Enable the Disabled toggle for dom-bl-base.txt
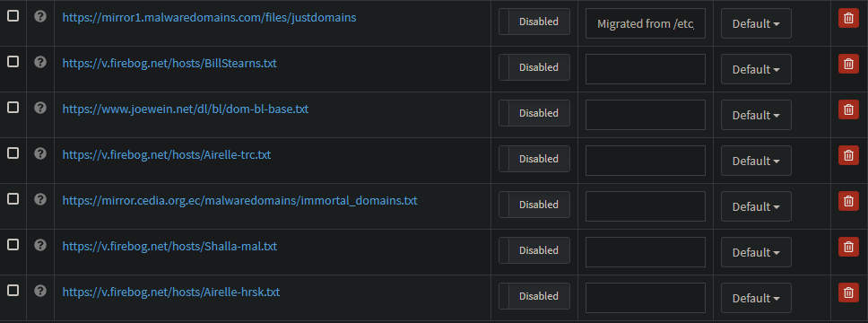This screenshot has height=323, width=868. [534, 113]
